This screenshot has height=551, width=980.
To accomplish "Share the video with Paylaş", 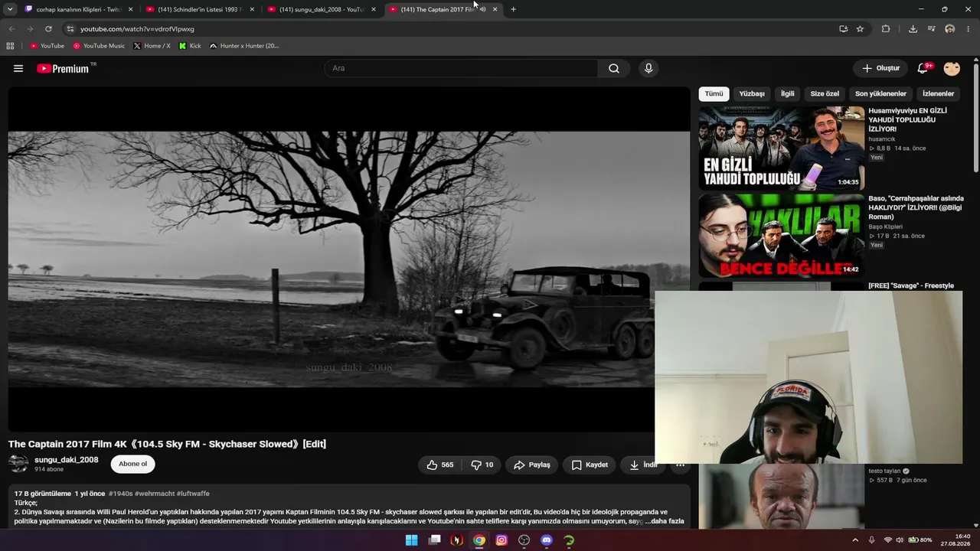I will pyautogui.click(x=532, y=465).
